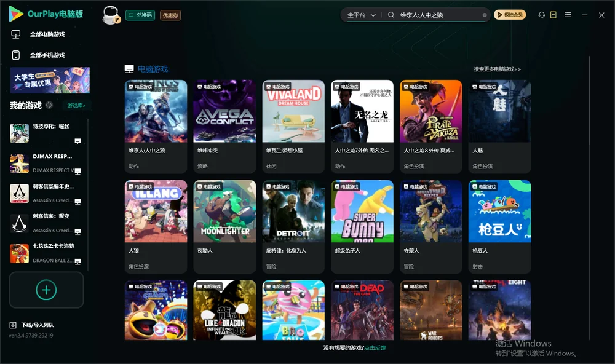Open the 优惠券 coupon button

[x=170, y=15]
